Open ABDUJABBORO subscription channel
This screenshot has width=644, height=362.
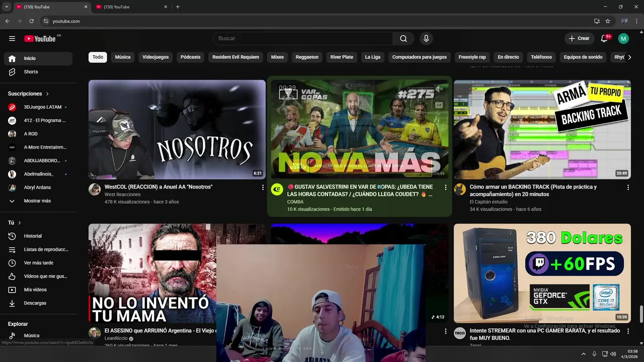click(38, 161)
